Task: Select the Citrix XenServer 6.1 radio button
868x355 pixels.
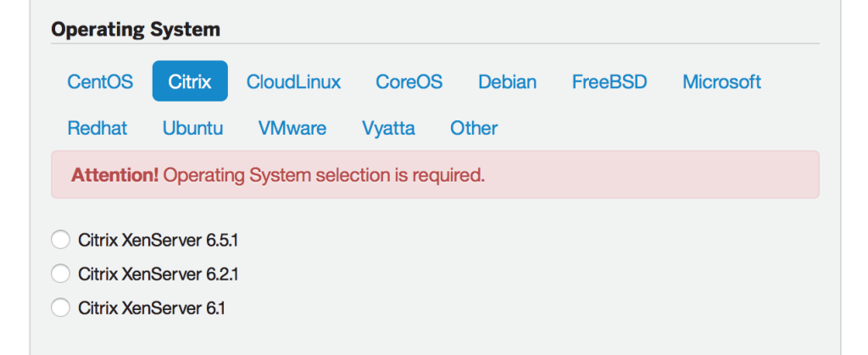Action: 60,308
